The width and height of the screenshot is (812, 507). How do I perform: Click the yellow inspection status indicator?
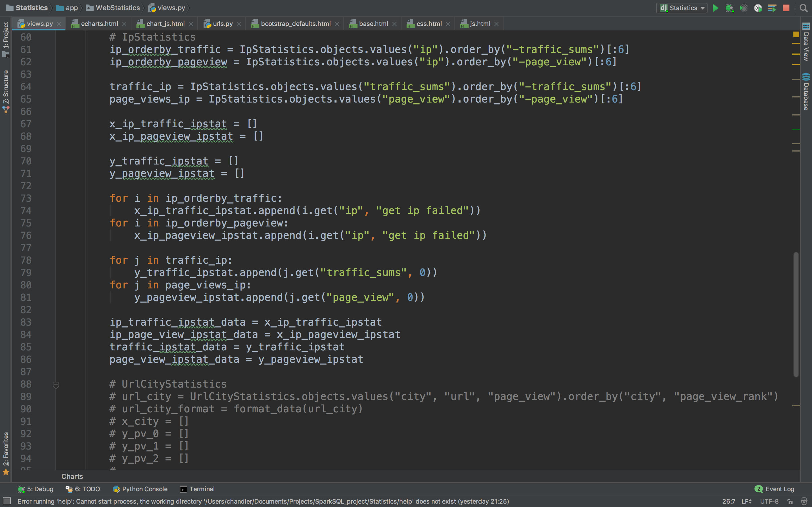point(796,34)
